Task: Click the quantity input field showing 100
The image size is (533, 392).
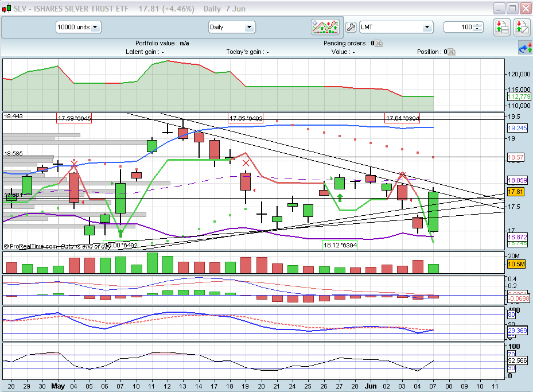Action: 459,27
